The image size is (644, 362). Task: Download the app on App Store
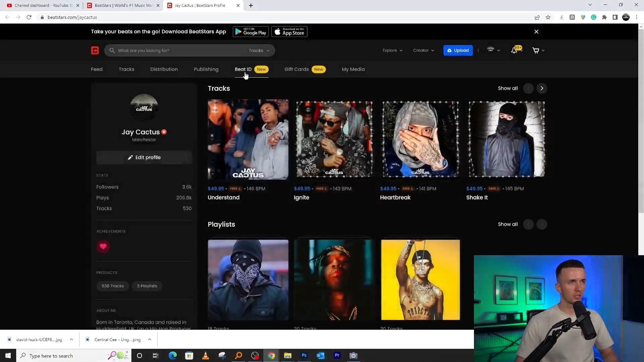pyautogui.click(x=289, y=32)
